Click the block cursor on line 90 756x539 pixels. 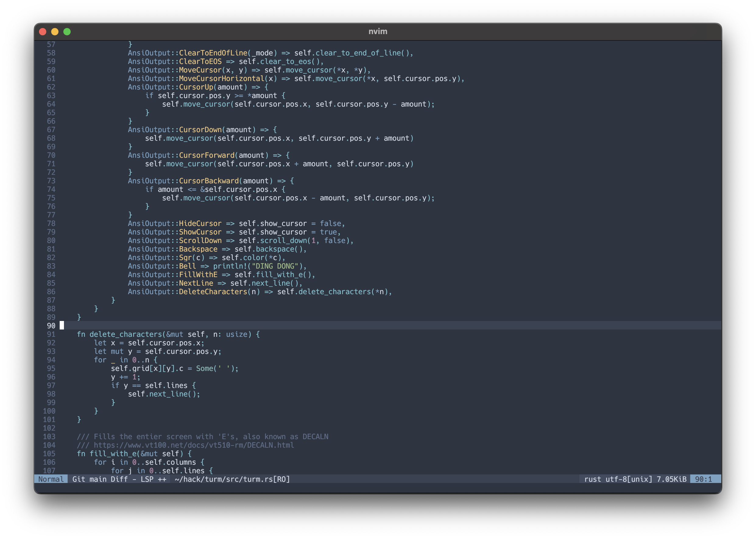point(62,326)
